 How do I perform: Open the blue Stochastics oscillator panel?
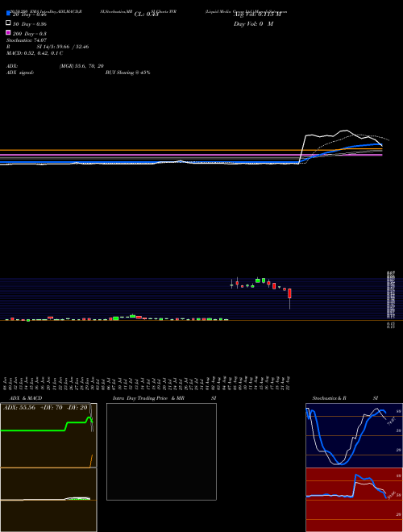(354, 435)
